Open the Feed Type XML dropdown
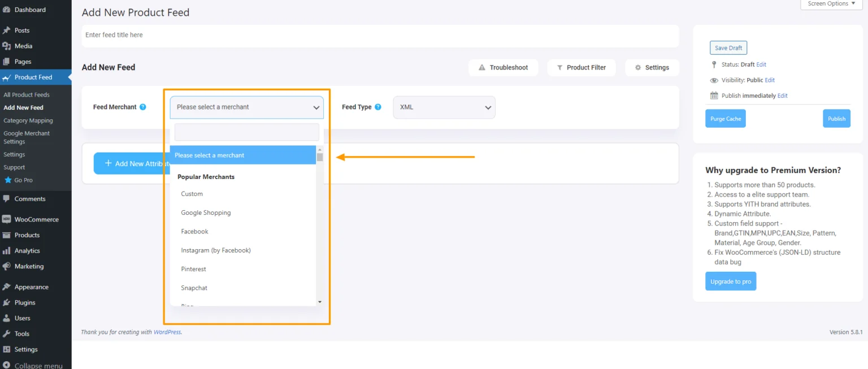Screen dimensions: 868x369 (x=444, y=107)
